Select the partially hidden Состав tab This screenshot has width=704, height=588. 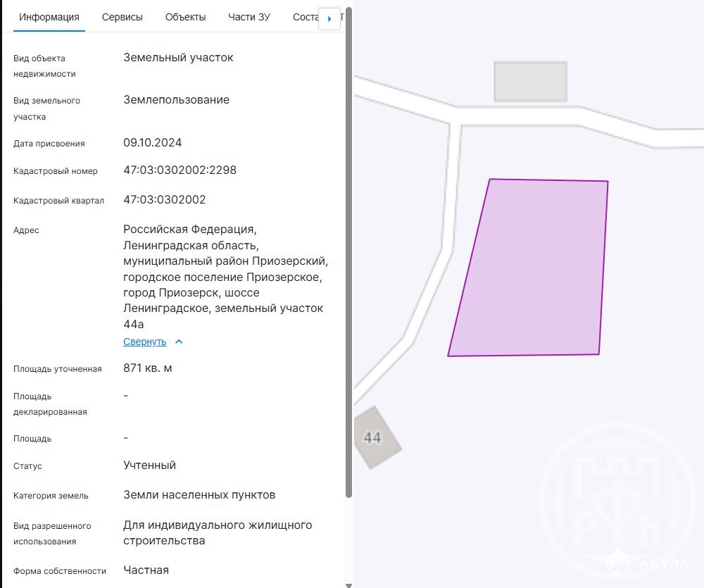[x=306, y=18]
